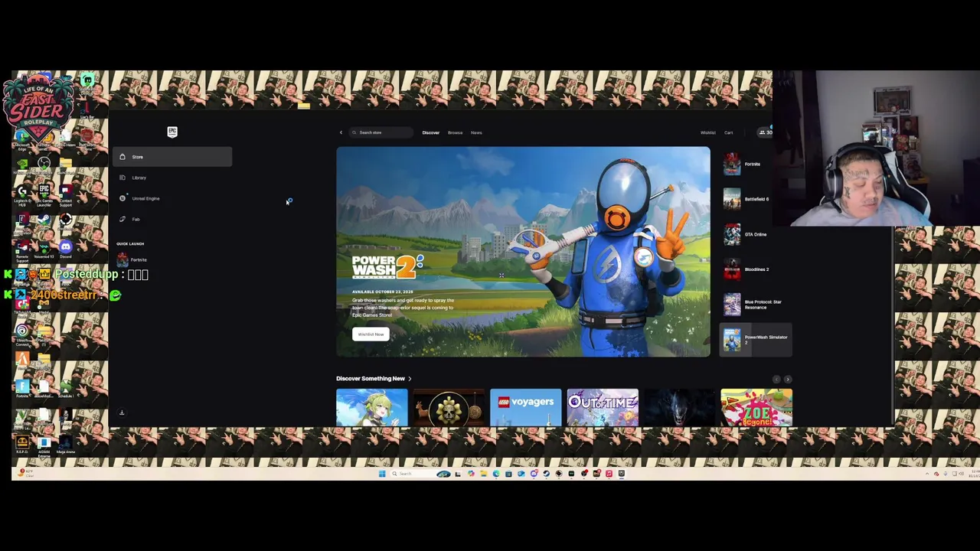Expand Discover Something New heading

374,378
